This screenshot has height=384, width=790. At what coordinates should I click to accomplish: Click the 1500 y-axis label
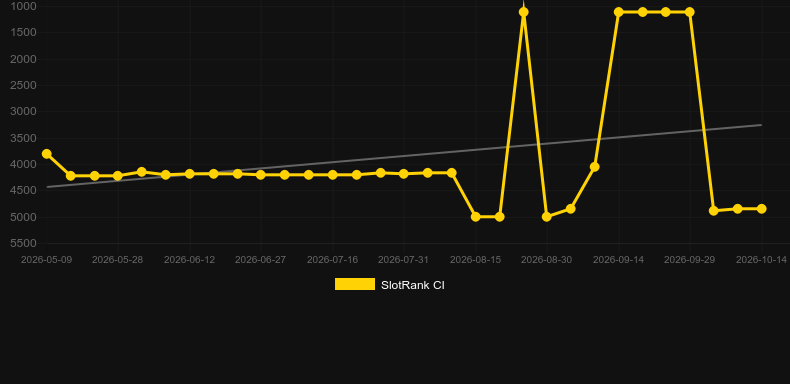[23, 32]
